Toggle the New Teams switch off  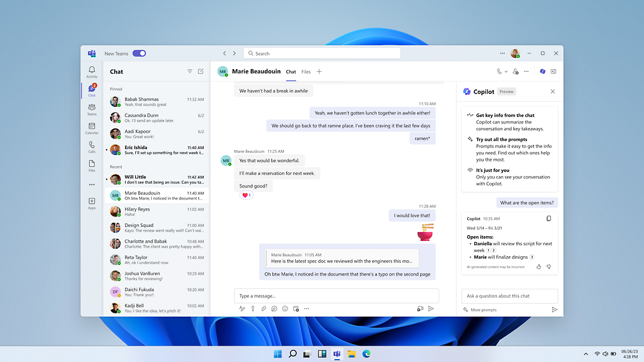point(139,53)
